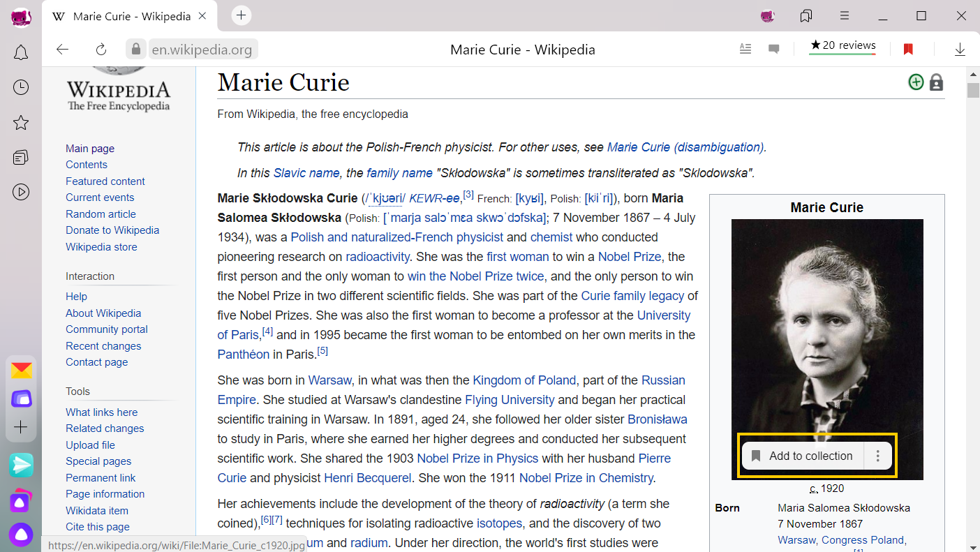Screen dimensions: 980x552
Task: Open the video play icon in sidebar
Action: click(21, 192)
